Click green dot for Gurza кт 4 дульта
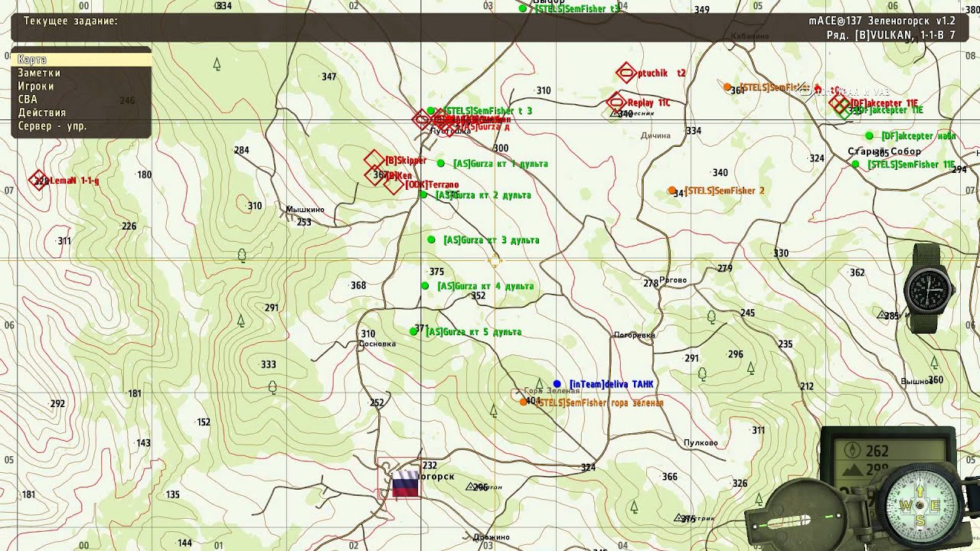Image resolution: width=980 pixels, height=551 pixels. pos(425,285)
